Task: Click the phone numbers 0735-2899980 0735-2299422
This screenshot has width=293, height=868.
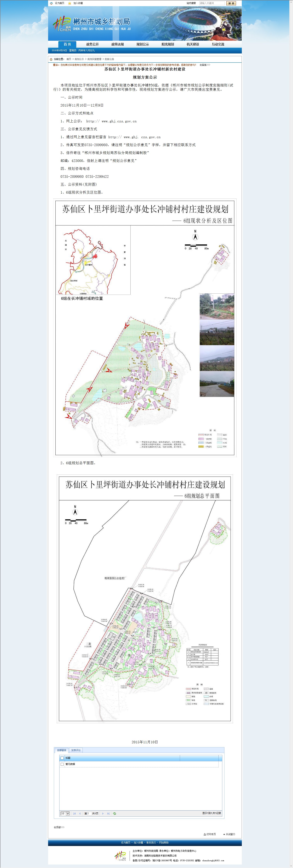Action: (85, 177)
